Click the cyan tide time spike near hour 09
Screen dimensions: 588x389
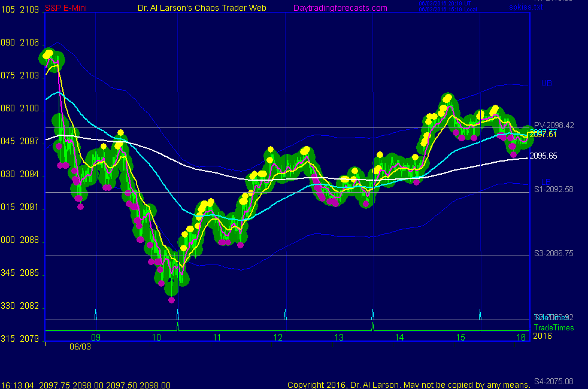(x=96, y=314)
